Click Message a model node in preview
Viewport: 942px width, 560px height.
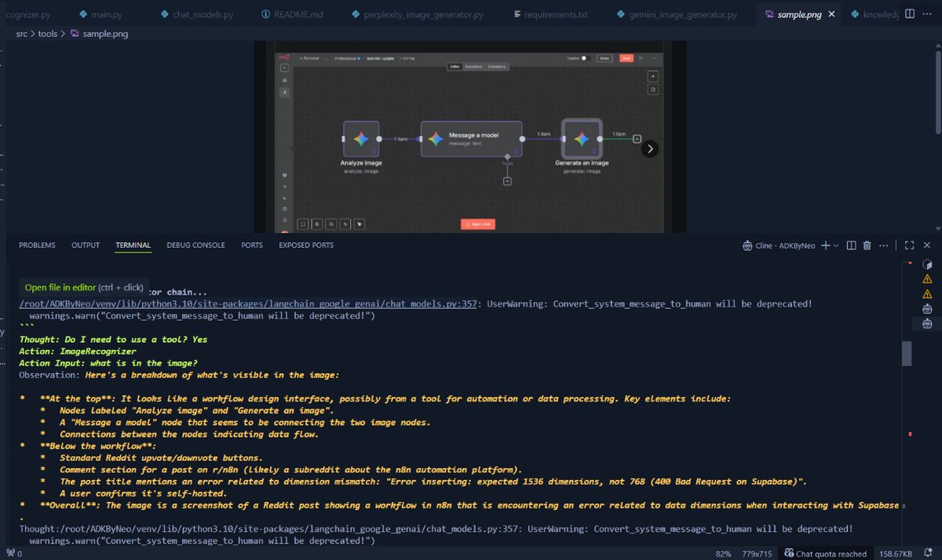(471, 139)
